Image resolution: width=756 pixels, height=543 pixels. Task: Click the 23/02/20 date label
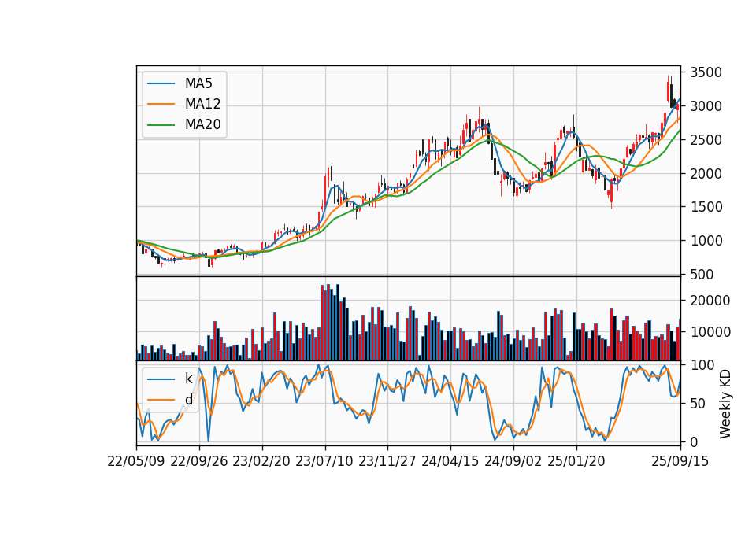point(261,461)
